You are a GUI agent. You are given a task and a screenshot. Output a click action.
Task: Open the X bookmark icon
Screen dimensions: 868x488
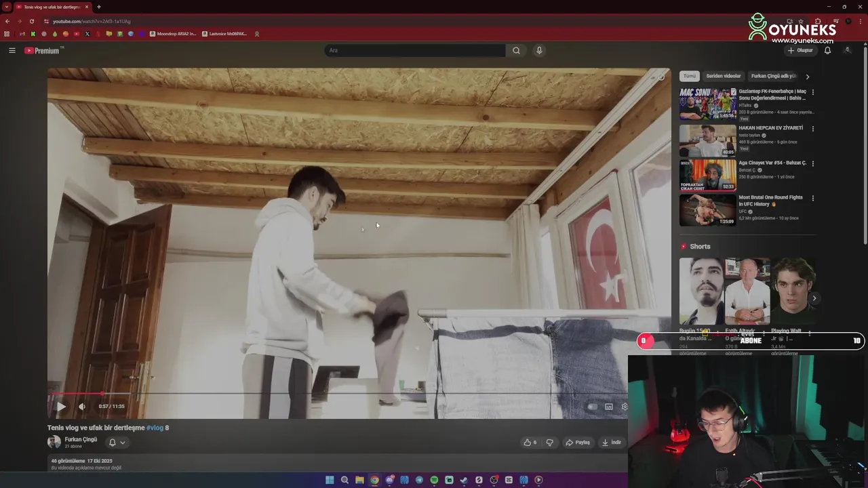click(87, 34)
